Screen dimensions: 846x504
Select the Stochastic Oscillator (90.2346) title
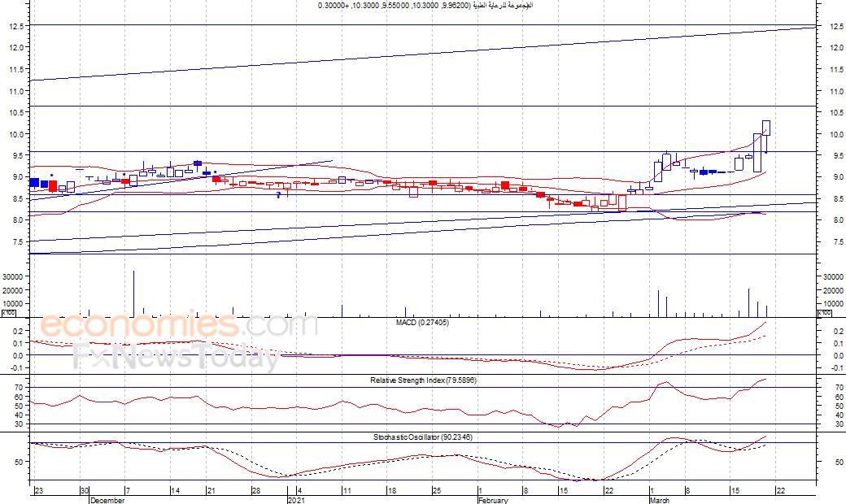423,437
